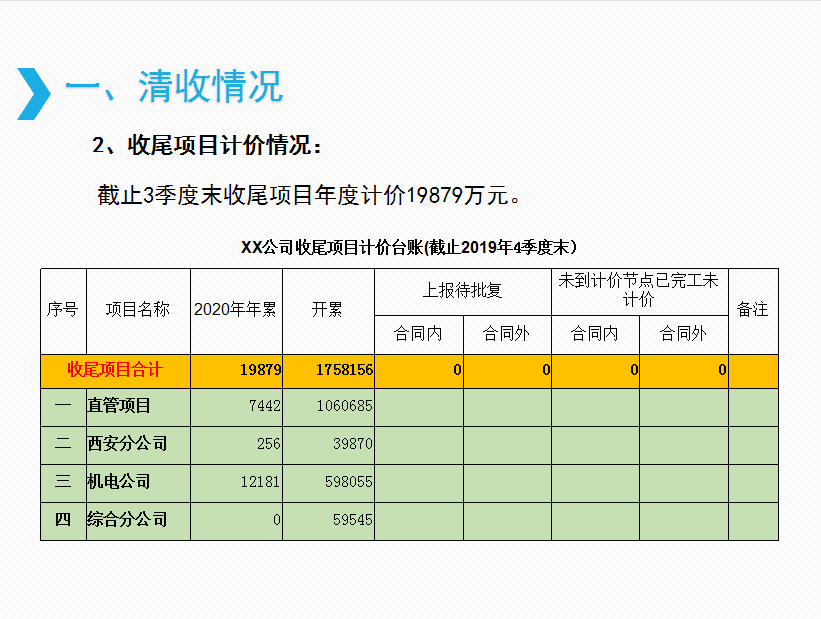Select the '西安分公司' row name
Screen dimensions: 821x619
[x=127, y=444]
